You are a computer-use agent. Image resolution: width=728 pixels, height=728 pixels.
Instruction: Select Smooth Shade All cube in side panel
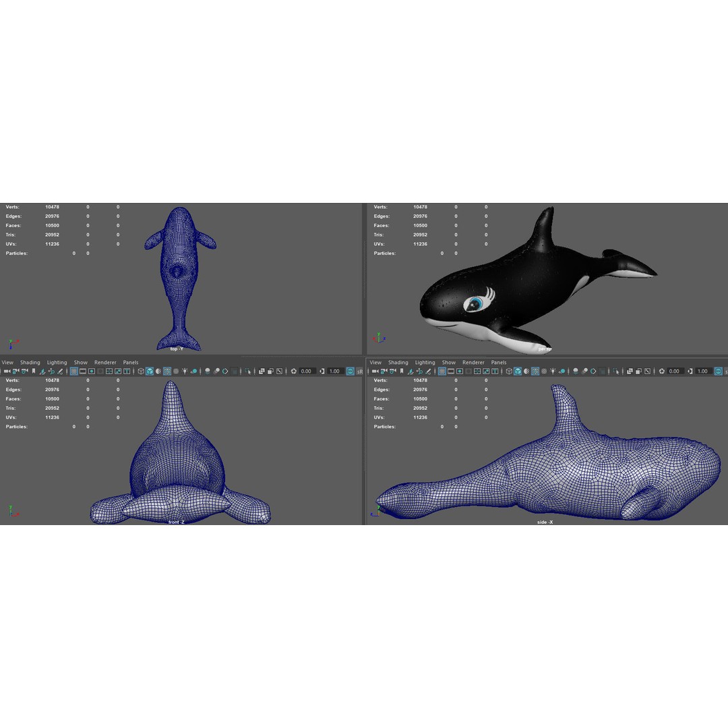pyautogui.click(x=518, y=371)
